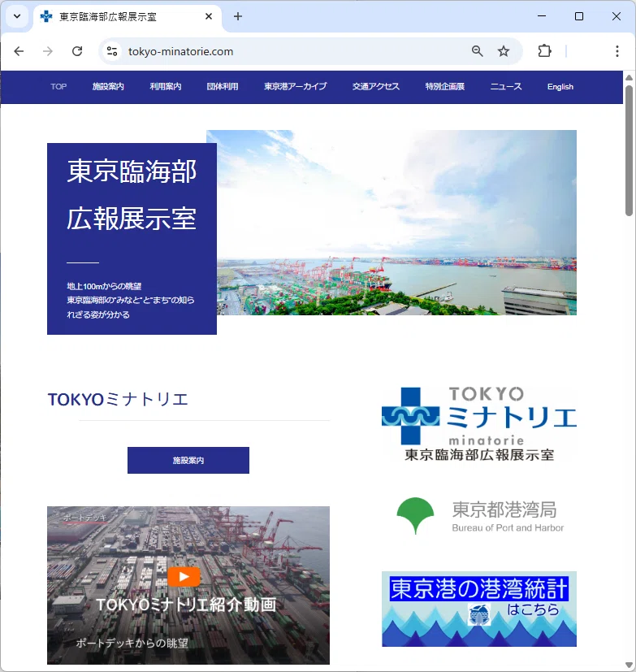Switch to the English version
This screenshot has height=672, width=636.
(x=560, y=87)
